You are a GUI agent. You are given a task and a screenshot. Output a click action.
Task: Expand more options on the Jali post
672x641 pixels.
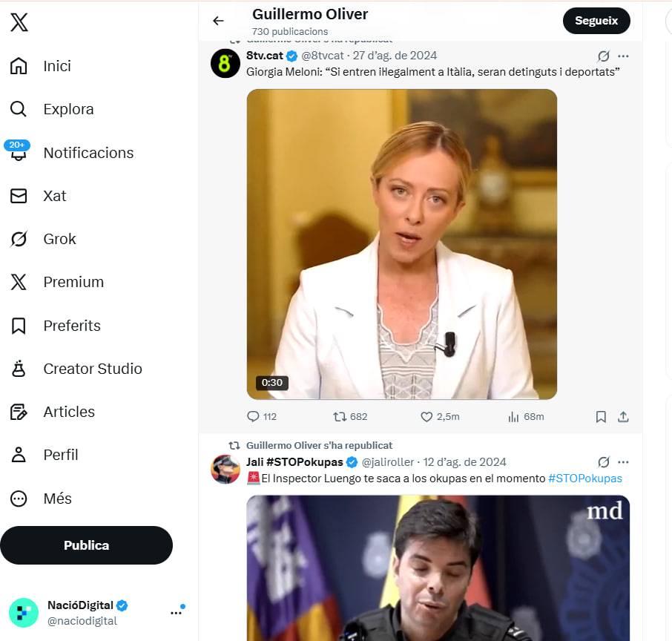click(623, 462)
